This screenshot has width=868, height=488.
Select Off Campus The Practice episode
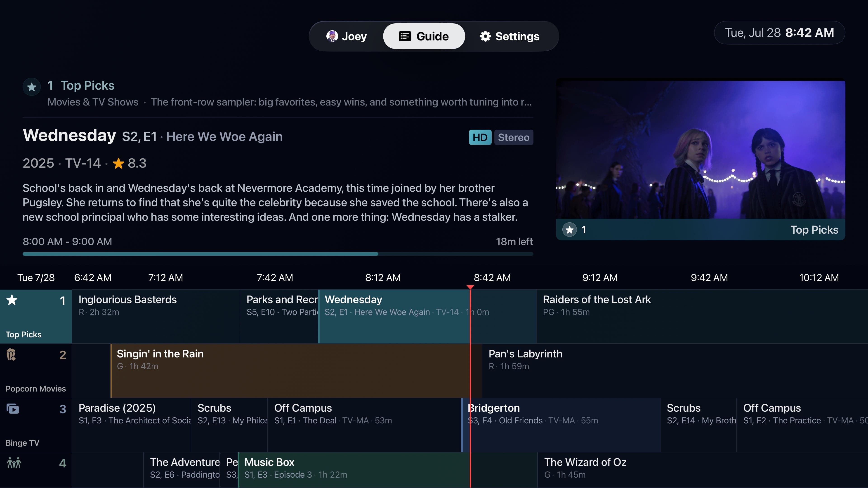click(x=802, y=425)
